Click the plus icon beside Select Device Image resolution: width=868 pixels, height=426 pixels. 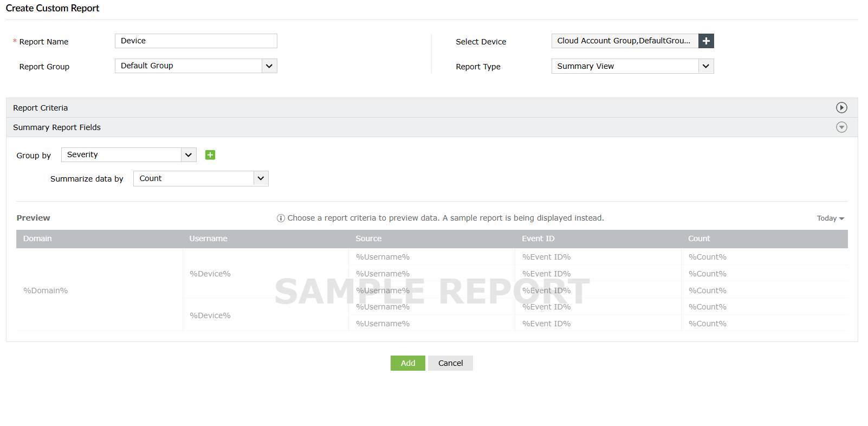tap(706, 41)
